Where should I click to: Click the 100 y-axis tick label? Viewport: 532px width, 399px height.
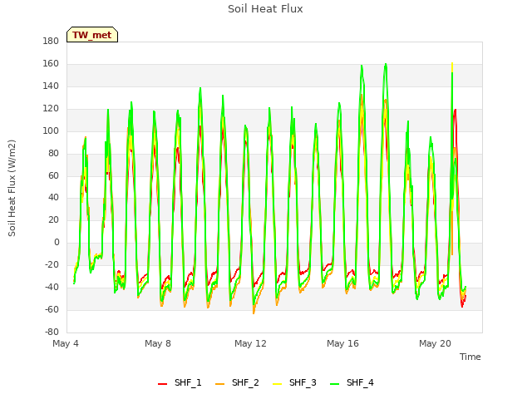coord(51,131)
